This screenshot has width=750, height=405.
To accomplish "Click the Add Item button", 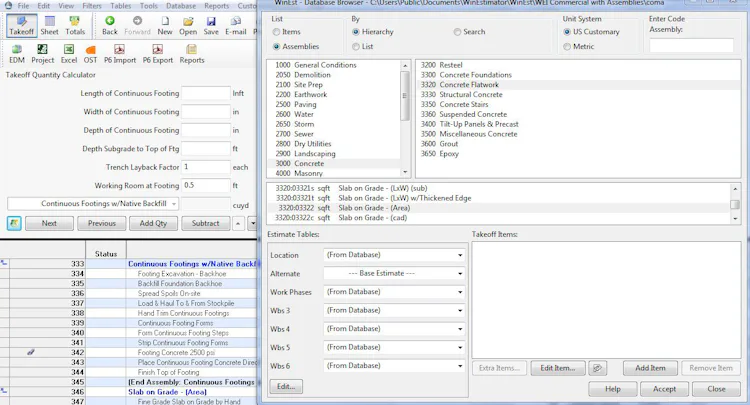I will point(651,368).
